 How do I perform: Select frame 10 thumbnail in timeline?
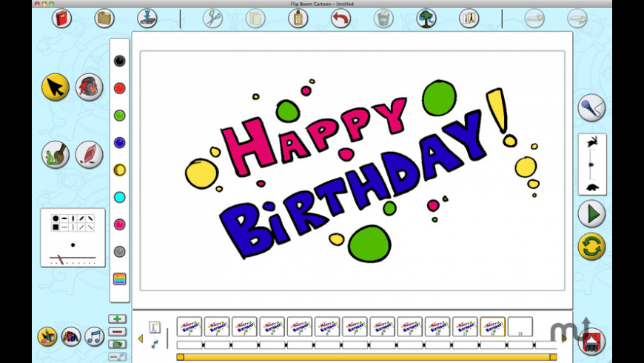click(437, 327)
